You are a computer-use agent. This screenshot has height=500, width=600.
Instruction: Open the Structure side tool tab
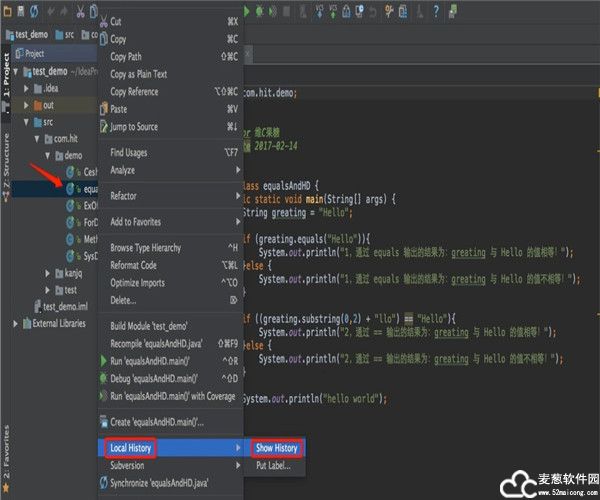(6, 160)
